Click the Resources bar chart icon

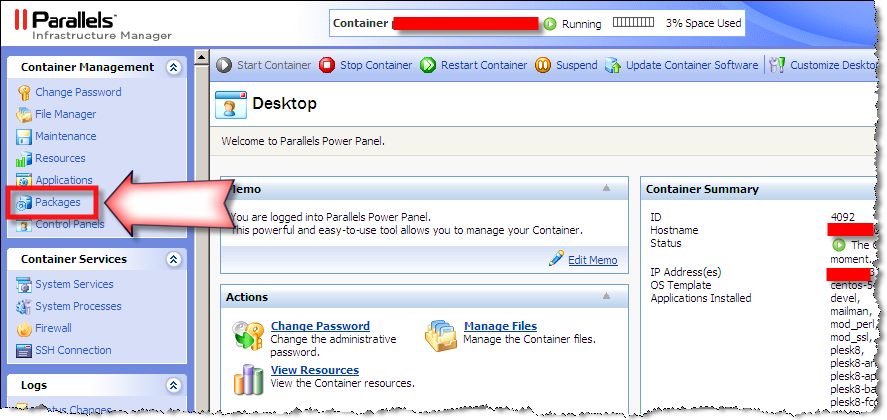[24, 158]
